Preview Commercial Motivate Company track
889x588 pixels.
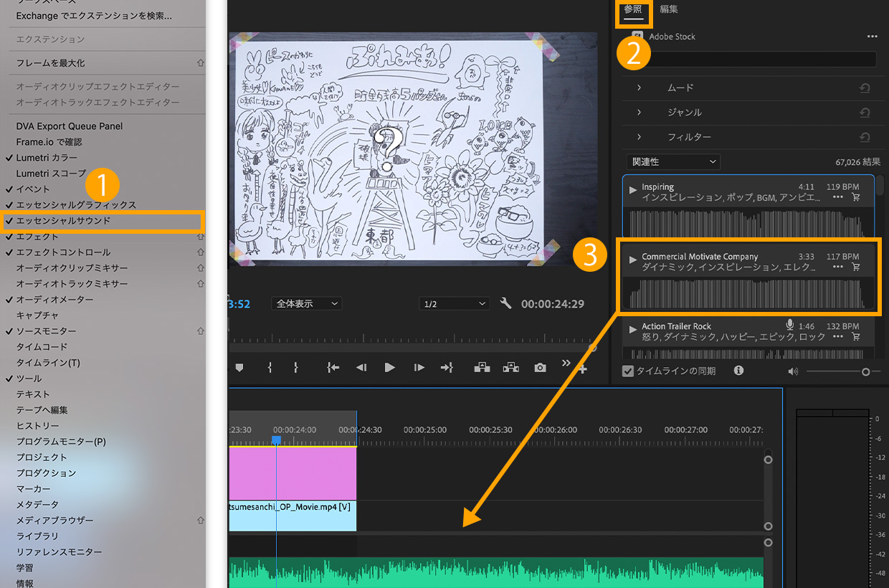pyautogui.click(x=633, y=260)
